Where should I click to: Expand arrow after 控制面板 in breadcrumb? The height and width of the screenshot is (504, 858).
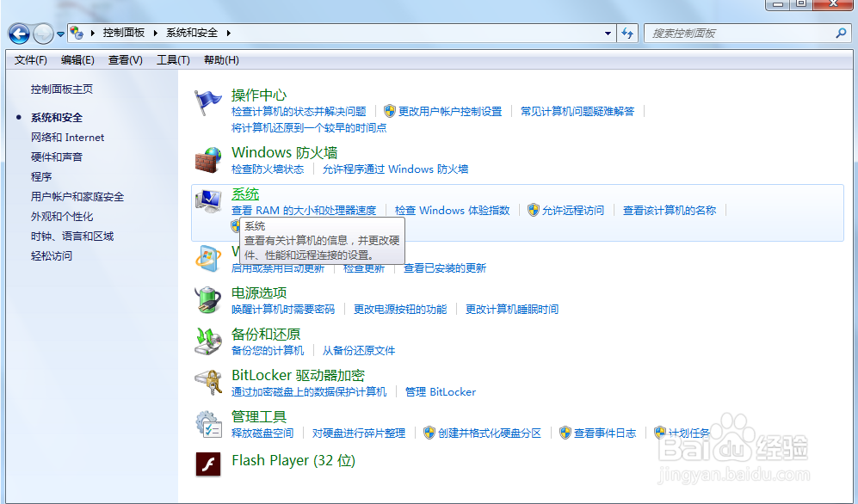tap(156, 33)
